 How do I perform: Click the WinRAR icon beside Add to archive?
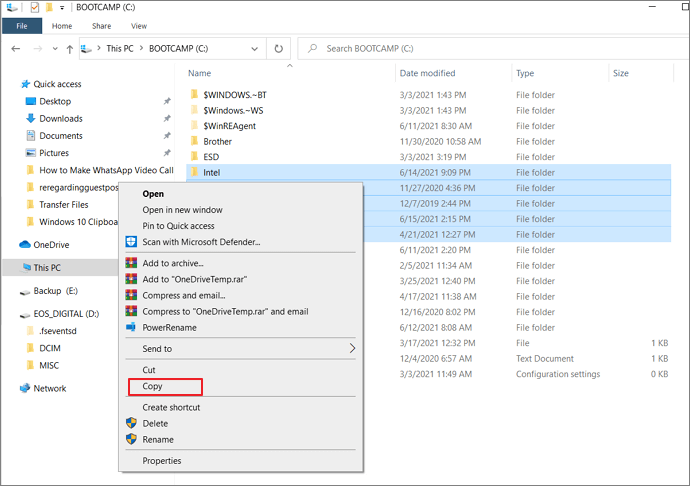(131, 263)
